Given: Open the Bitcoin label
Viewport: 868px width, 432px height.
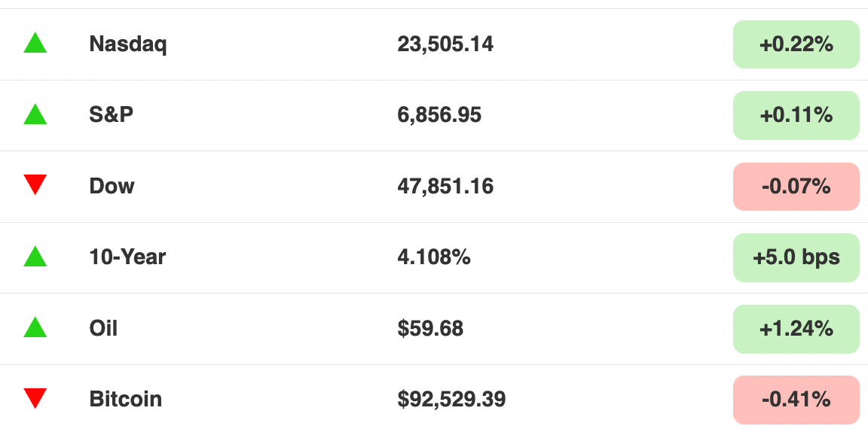Looking at the screenshot, I should [x=126, y=399].
